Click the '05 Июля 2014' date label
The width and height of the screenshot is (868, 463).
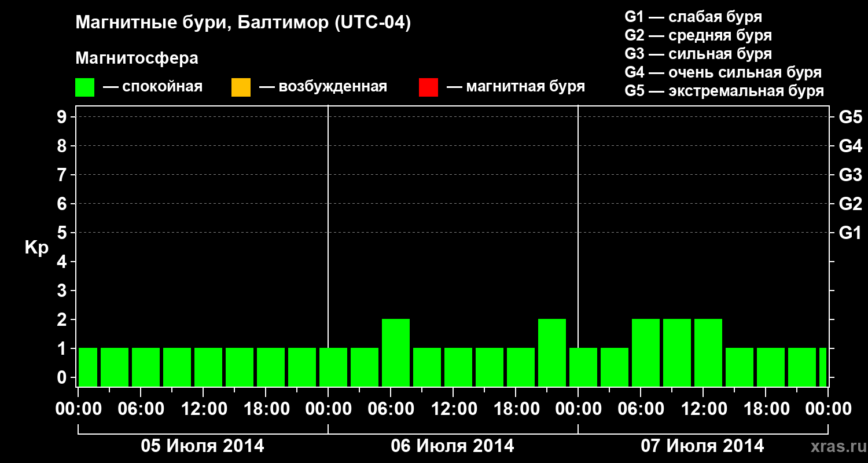(203, 446)
